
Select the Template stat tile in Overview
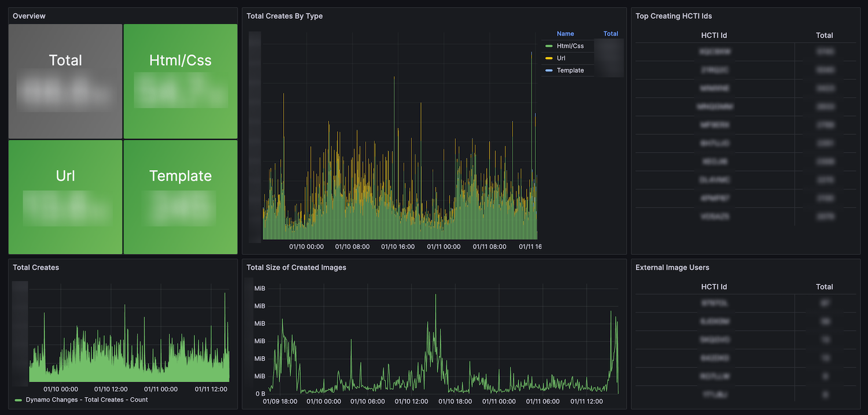(x=181, y=197)
